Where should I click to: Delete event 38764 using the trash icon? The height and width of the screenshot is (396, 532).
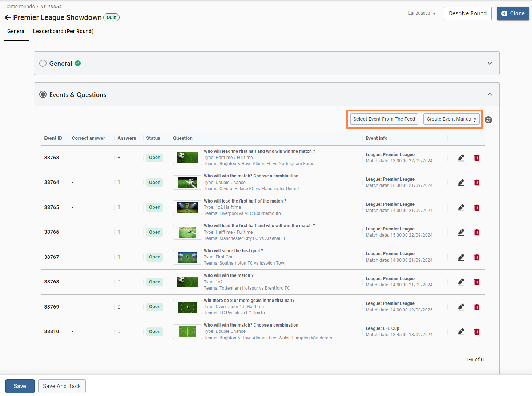(x=477, y=183)
